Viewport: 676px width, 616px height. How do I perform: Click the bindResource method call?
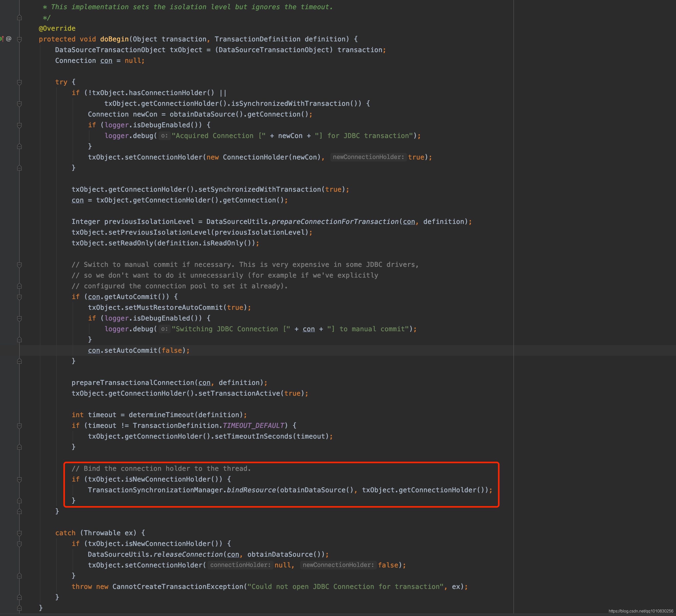tap(251, 490)
